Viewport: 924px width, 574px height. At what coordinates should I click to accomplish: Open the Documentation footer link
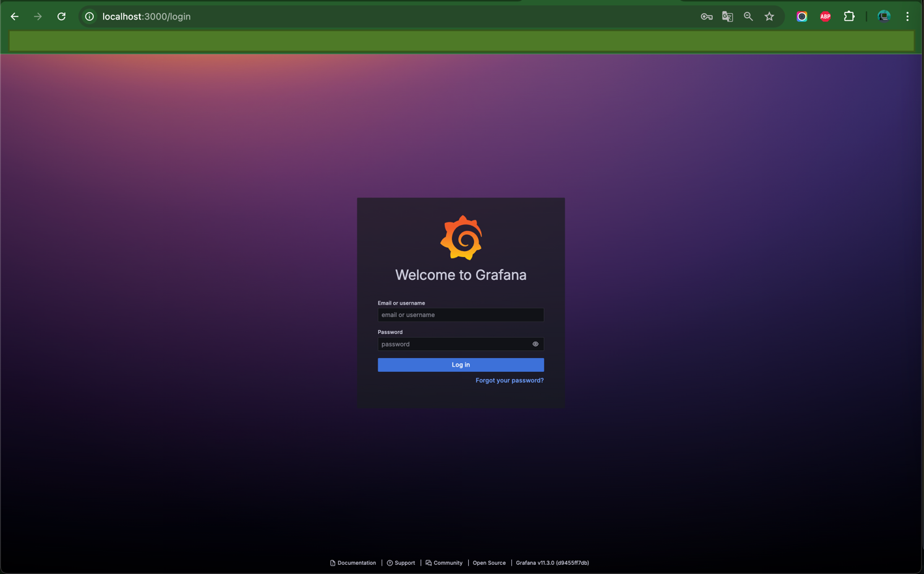click(353, 563)
